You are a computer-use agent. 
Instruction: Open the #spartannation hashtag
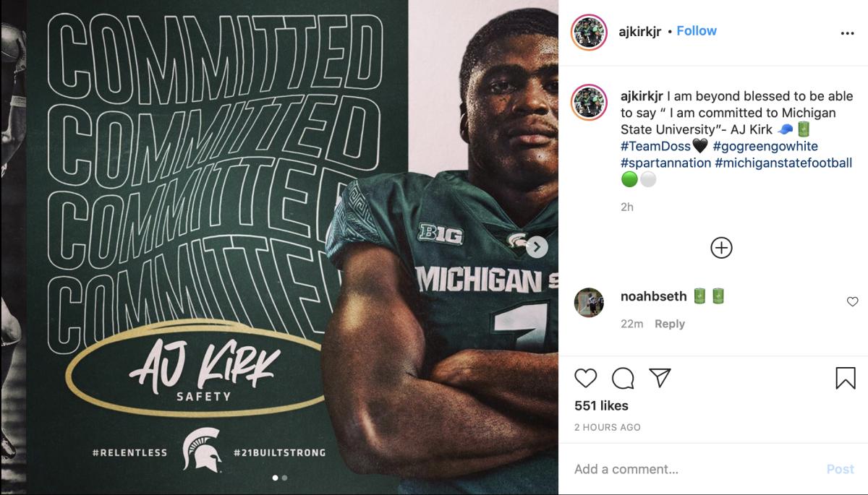(665, 163)
